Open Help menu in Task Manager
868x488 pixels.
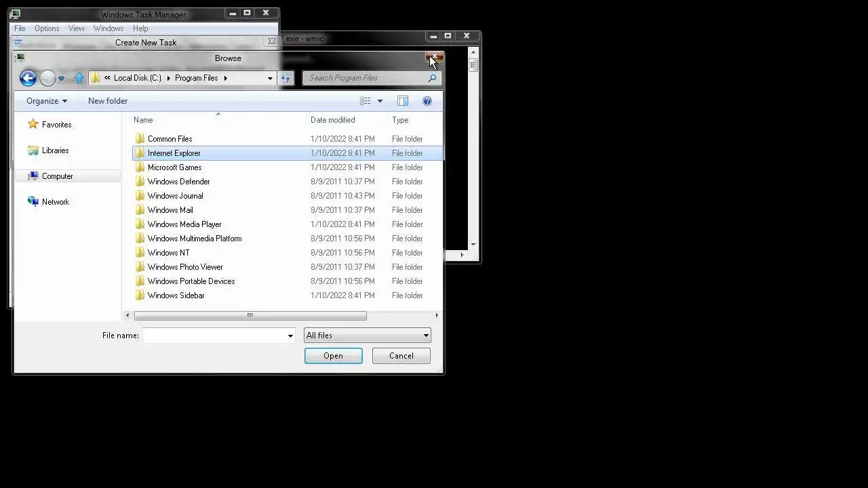[140, 28]
